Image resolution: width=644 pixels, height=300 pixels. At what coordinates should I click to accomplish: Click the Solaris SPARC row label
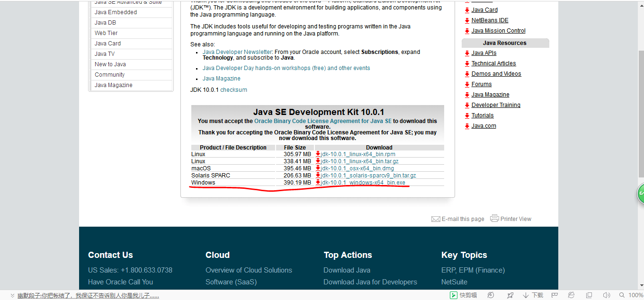point(211,176)
